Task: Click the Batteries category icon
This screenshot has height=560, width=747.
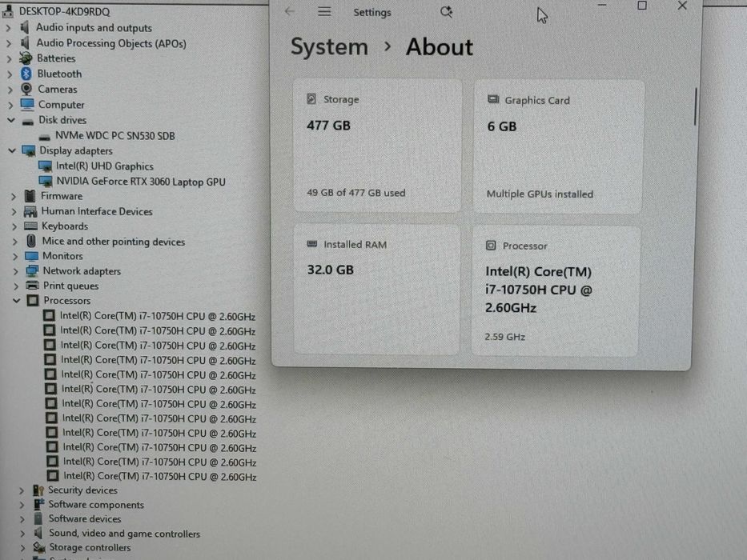Action: pyautogui.click(x=26, y=58)
